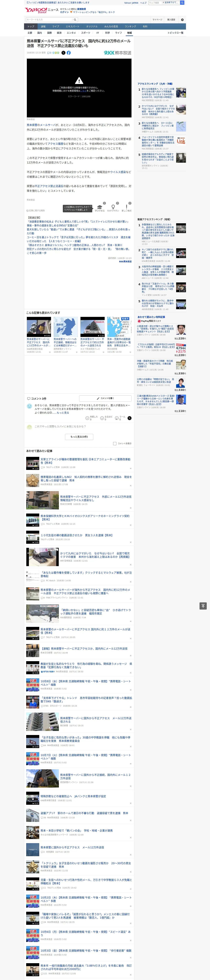Viewport: 210px width, 980px height.
Task: Open the 速報 tab
Action: tap(43, 27)
